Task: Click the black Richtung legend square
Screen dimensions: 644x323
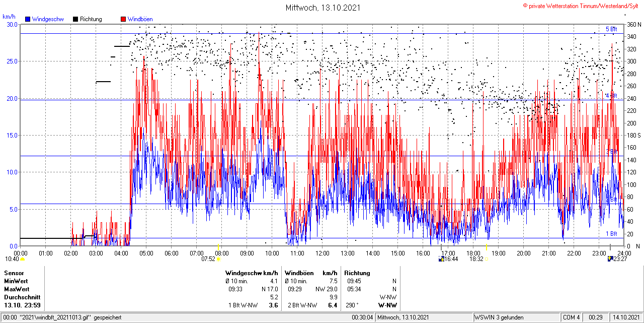Action: [x=75, y=19]
